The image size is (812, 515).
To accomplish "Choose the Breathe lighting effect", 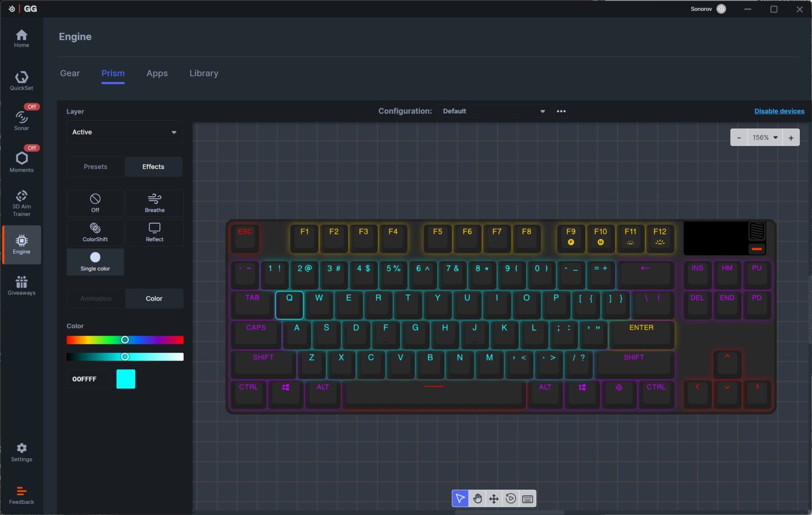I will point(155,203).
